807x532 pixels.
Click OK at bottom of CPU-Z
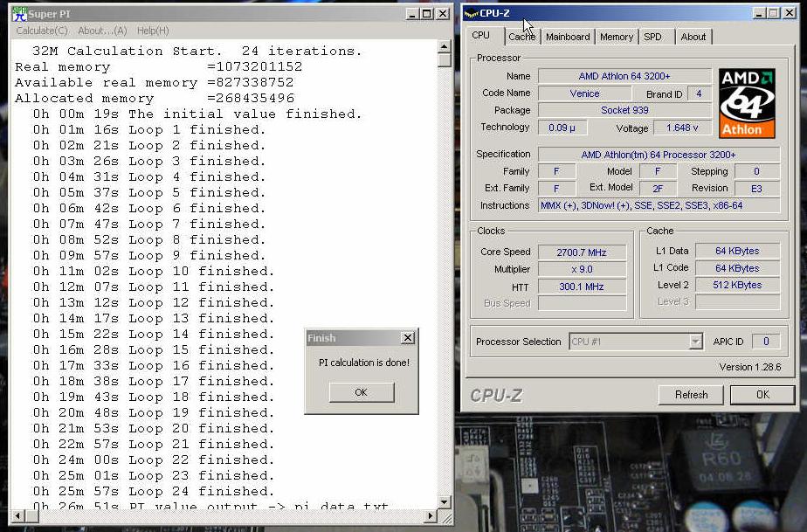[762, 395]
